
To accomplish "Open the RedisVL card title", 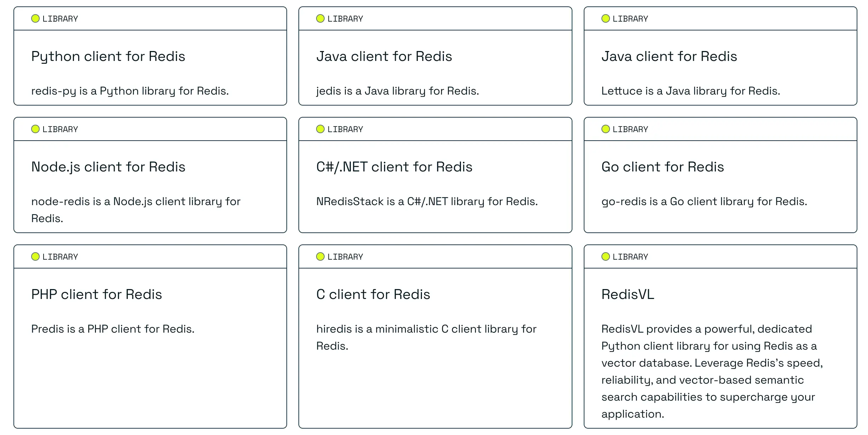I will point(628,295).
